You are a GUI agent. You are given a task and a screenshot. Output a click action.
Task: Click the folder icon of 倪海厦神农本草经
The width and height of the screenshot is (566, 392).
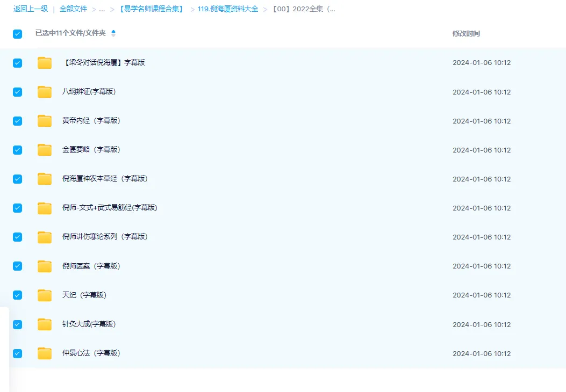pyautogui.click(x=45, y=179)
